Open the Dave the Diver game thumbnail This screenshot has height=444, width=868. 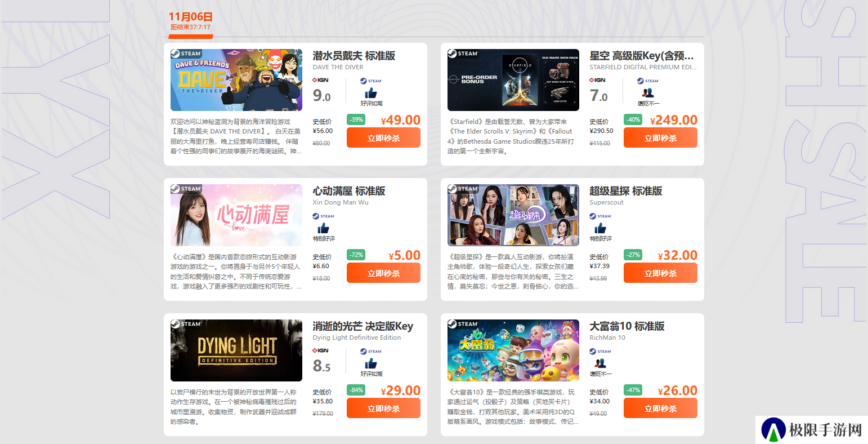[x=236, y=80]
